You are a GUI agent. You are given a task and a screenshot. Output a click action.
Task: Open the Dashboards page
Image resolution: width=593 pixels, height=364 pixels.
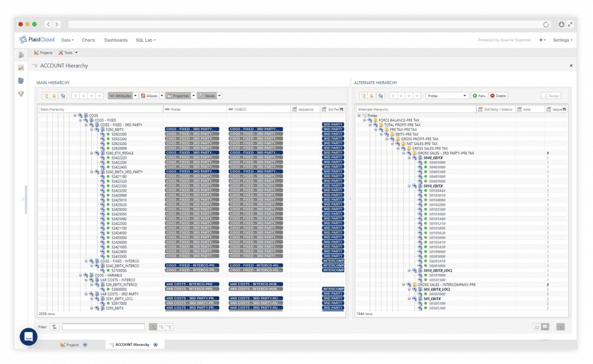(116, 40)
